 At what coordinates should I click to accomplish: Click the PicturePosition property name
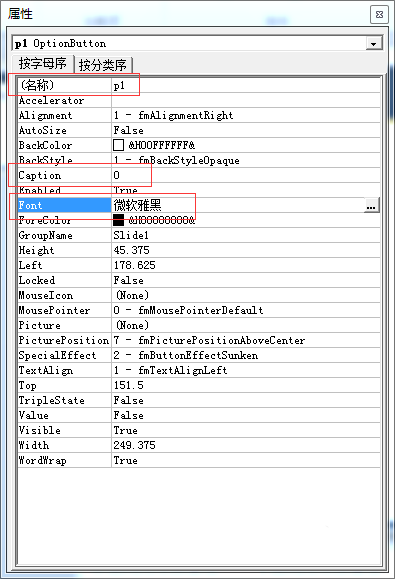click(x=64, y=340)
